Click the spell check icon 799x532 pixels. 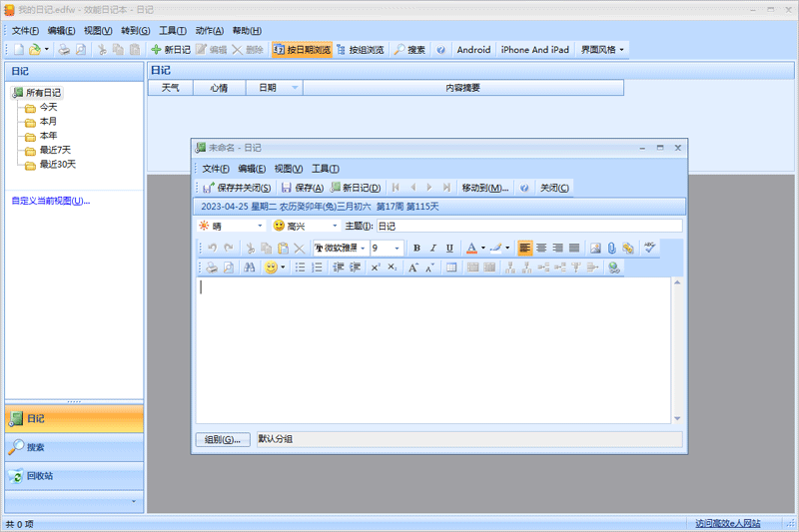[x=650, y=248]
